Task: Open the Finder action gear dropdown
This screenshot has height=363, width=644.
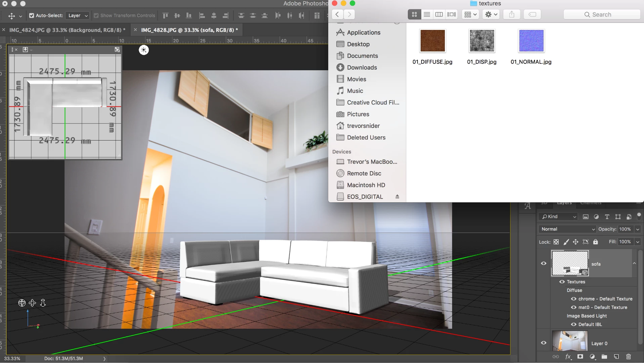Action: 491,14
